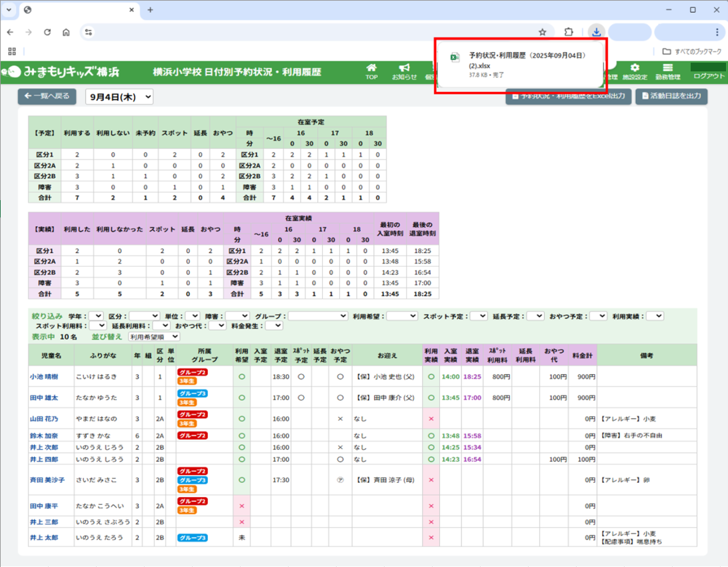The image size is (728, 567).
Task: Click the TOP home icon
Action: click(x=371, y=71)
